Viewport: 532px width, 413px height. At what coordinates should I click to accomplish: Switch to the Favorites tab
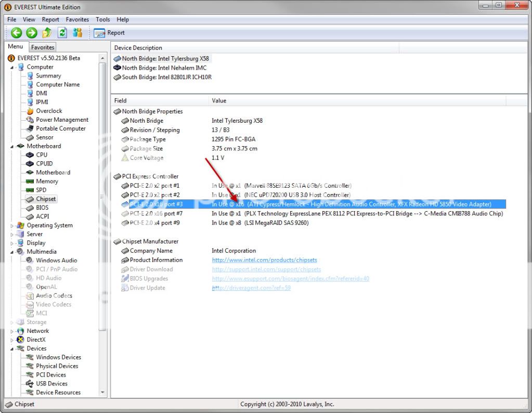tap(43, 47)
